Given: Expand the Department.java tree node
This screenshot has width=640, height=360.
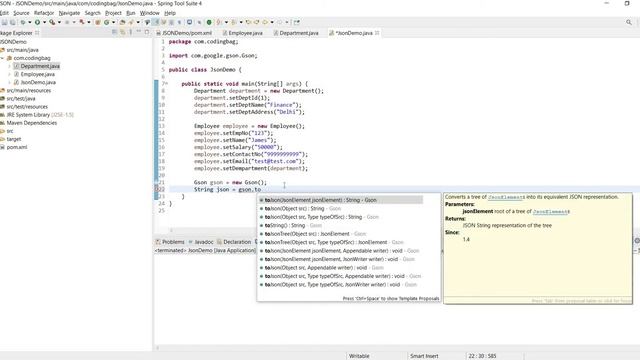Looking at the screenshot, I should click(x=9, y=66).
